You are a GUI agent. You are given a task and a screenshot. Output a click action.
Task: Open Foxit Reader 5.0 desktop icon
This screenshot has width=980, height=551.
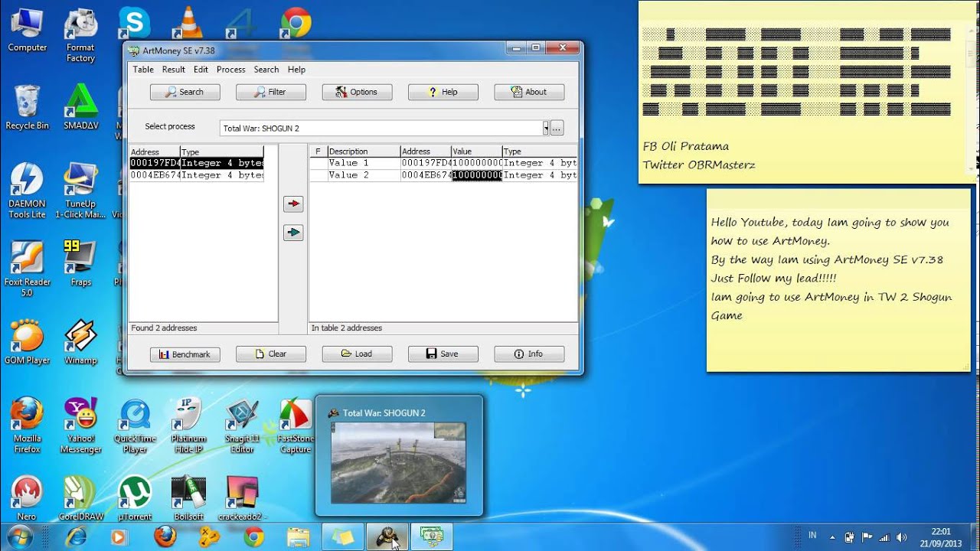[27, 269]
